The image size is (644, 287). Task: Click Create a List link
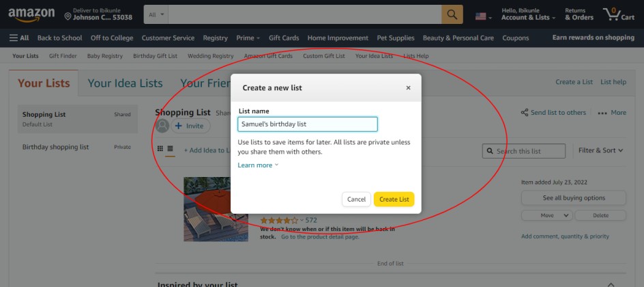click(x=574, y=82)
